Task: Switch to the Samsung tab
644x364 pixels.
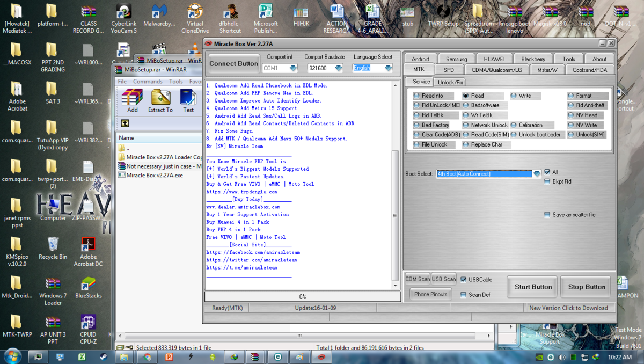Action: 456,59
